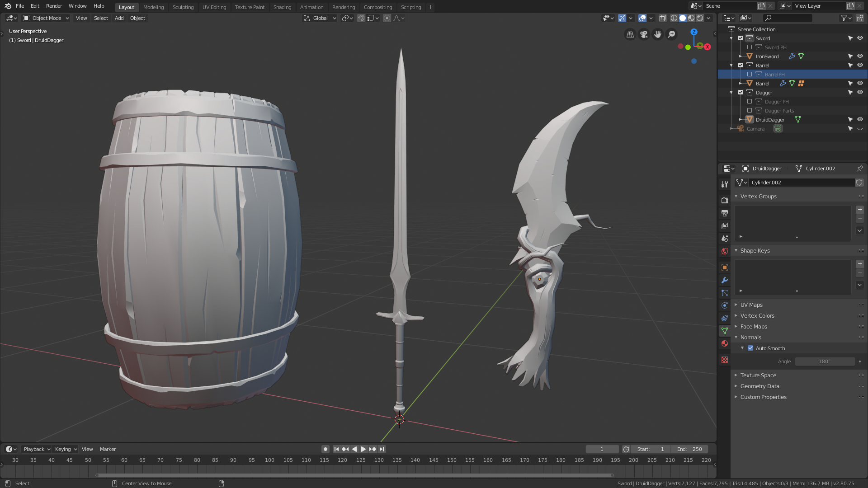Open the Render menu

54,6
